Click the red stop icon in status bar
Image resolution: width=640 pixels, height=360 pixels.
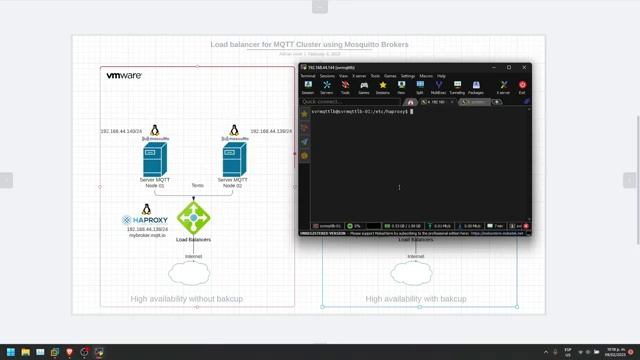526,226
